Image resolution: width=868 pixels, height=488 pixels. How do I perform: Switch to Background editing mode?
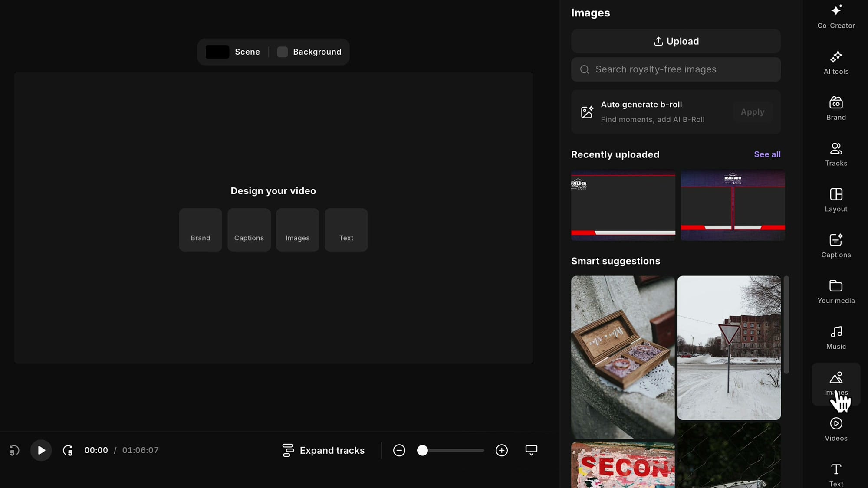pos(309,52)
